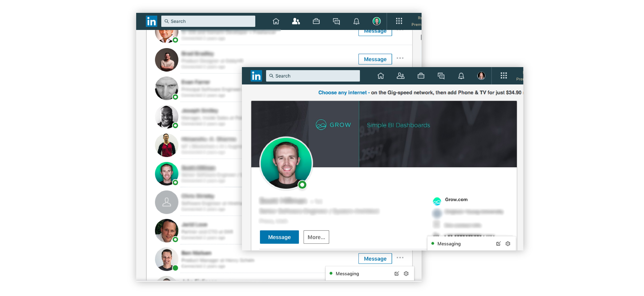
Task: Open Messaging icon in front window navbar
Action: pos(441,76)
